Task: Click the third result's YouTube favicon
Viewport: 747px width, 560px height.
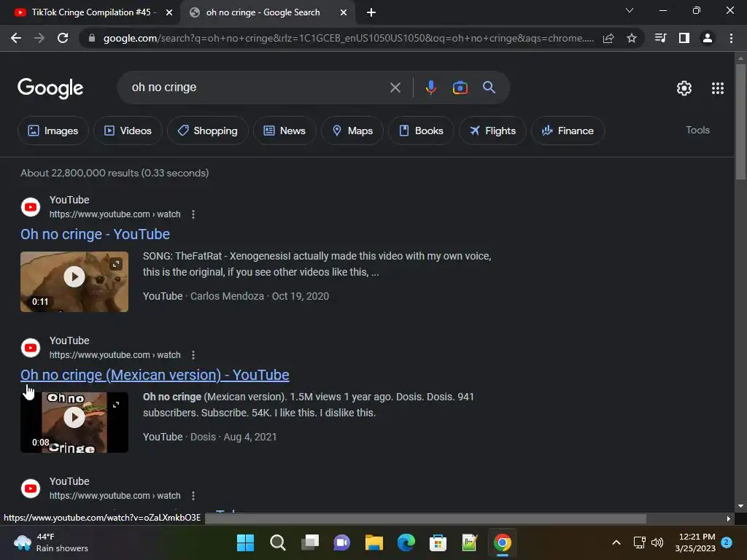Action: [x=31, y=489]
